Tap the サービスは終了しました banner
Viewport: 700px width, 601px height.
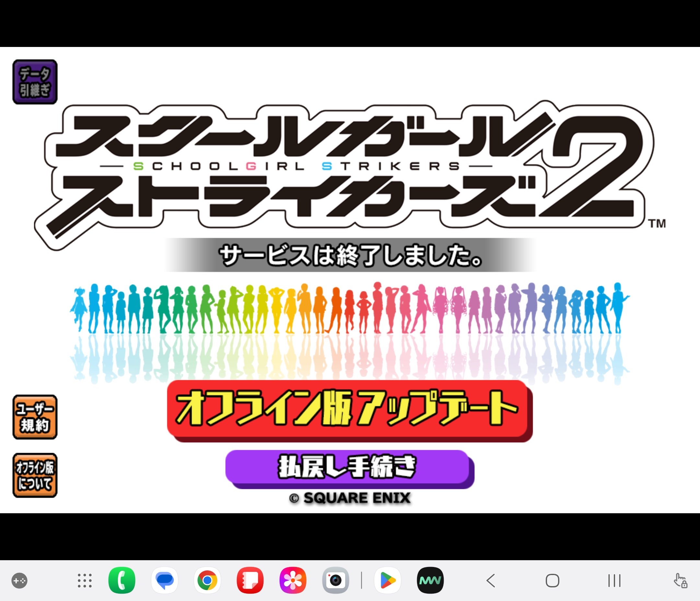(x=350, y=255)
